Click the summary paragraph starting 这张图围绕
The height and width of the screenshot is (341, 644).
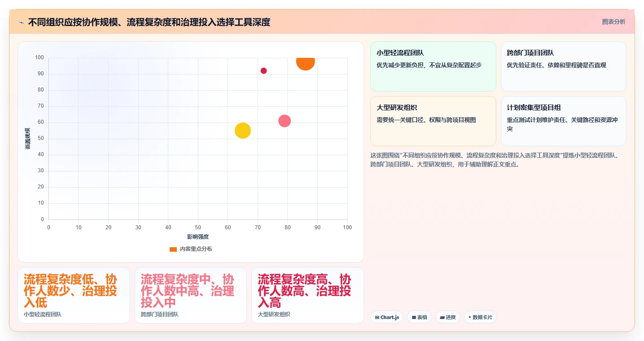495,159
